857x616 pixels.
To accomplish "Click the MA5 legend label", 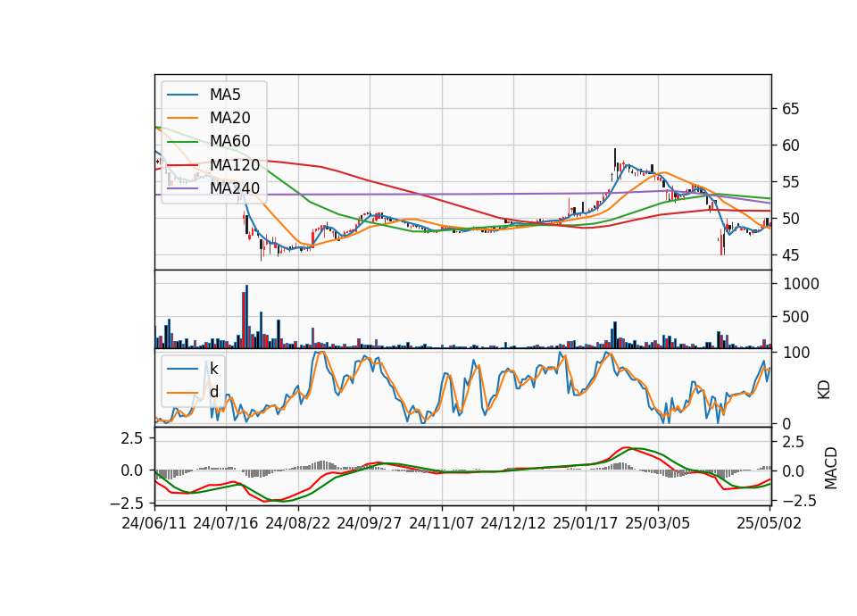I will coord(225,95).
